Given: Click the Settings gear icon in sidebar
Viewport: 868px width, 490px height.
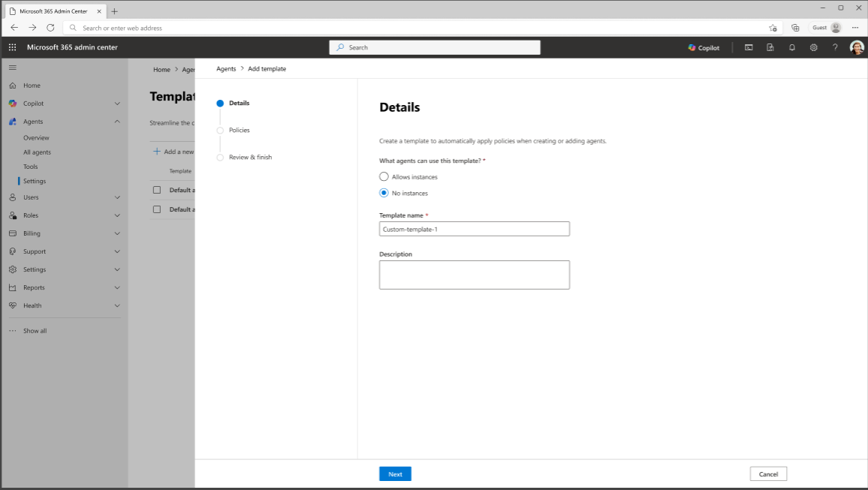Looking at the screenshot, I should (13, 270).
